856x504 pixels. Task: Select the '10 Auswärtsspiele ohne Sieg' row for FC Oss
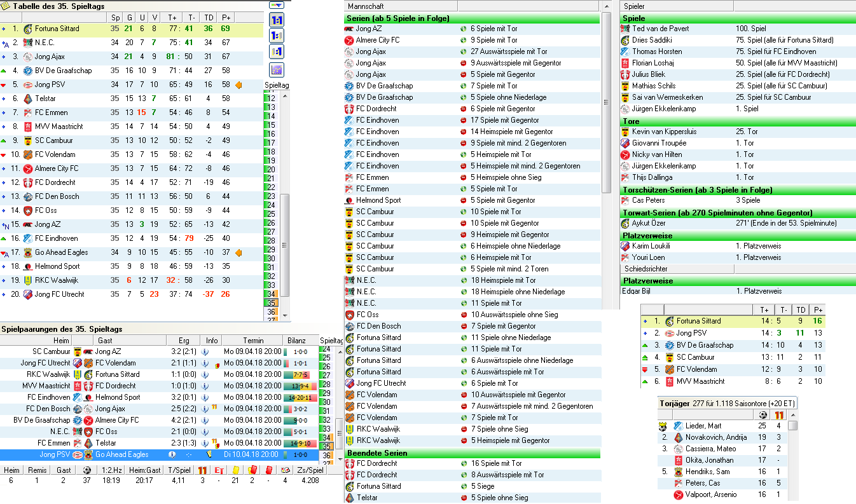(x=471, y=315)
